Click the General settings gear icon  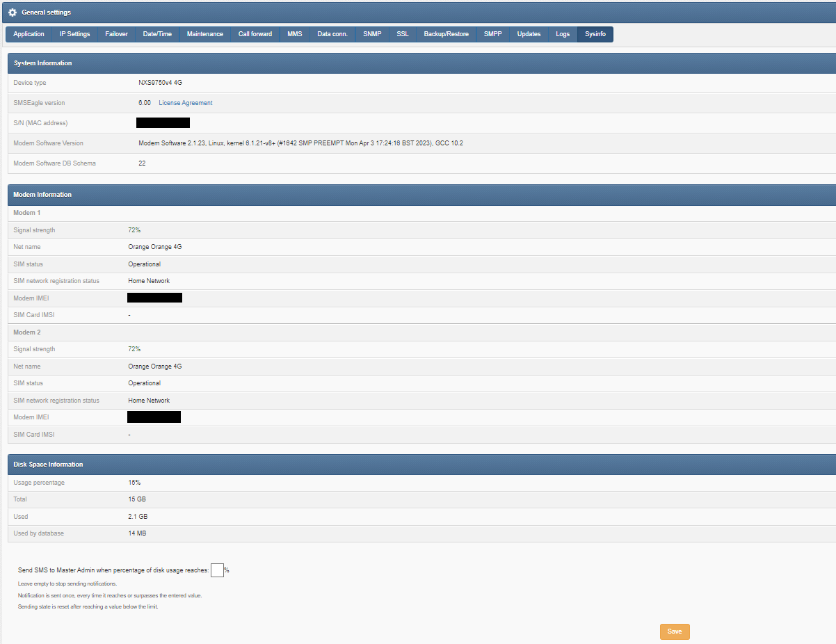pyautogui.click(x=13, y=13)
